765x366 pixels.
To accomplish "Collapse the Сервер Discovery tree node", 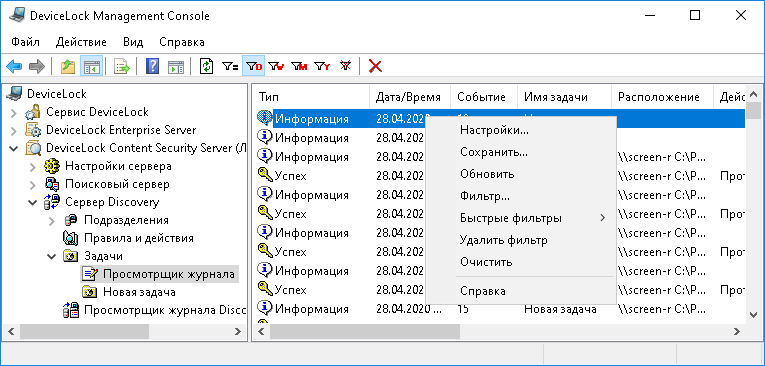I will tap(33, 202).
